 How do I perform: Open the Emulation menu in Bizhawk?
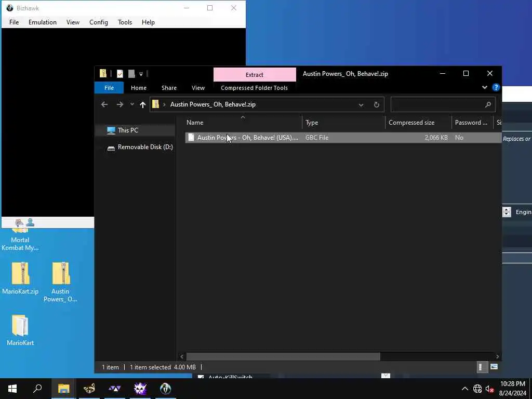[x=43, y=22]
